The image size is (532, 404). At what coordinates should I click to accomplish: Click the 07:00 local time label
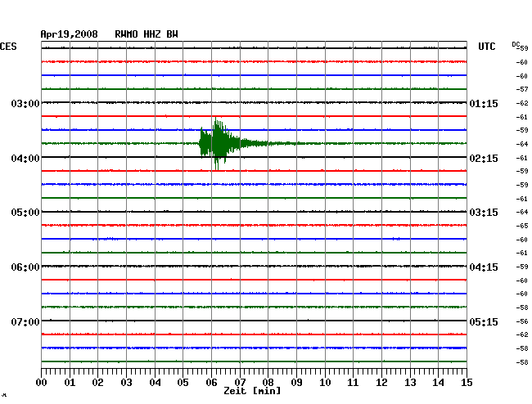[25, 321]
